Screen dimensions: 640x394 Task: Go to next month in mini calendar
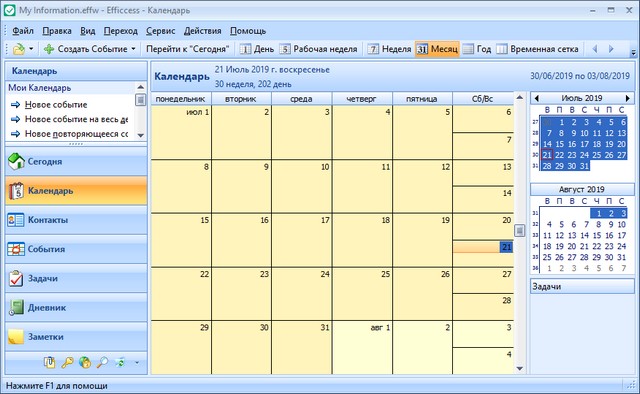pyautogui.click(x=628, y=98)
